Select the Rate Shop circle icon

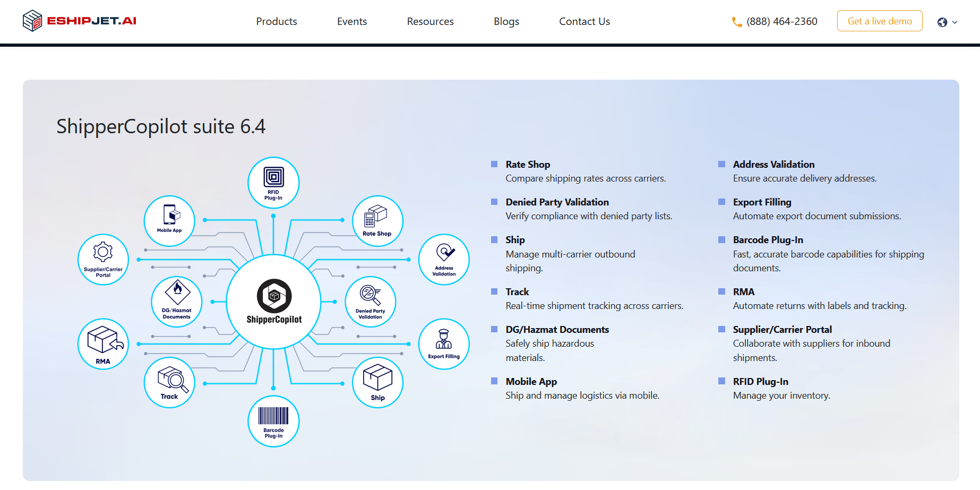tap(377, 221)
